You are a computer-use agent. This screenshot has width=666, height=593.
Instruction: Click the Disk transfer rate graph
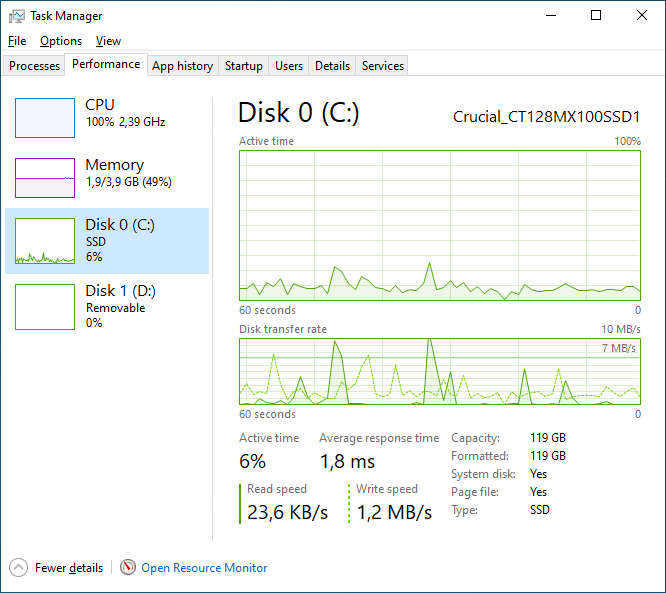[x=439, y=371]
